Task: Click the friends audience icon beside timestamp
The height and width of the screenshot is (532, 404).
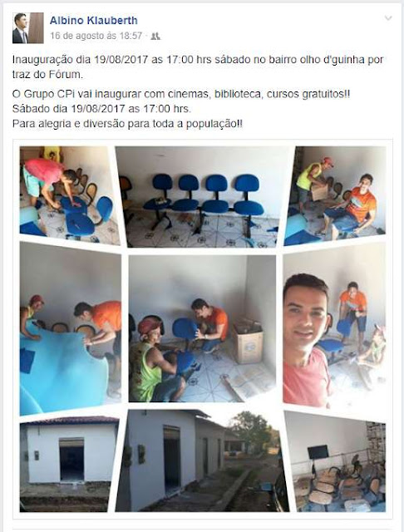Action: 155,36
